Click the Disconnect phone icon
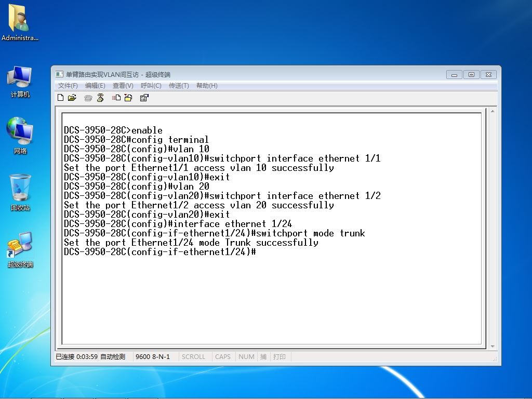Image resolution: width=532 pixels, height=399 pixels. point(100,98)
